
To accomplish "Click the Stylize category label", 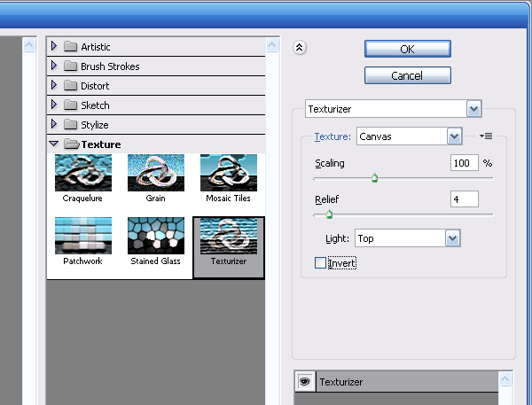I will (95, 125).
